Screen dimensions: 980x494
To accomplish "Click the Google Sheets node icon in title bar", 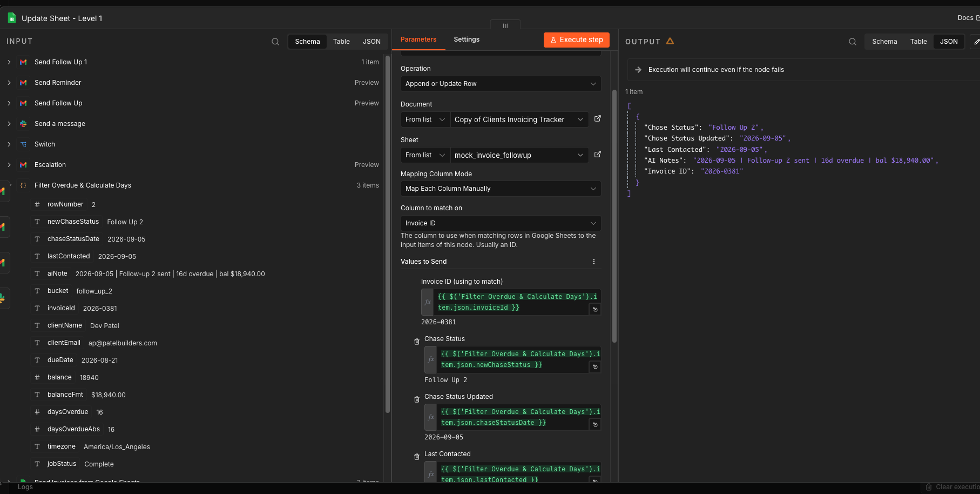I will tap(12, 18).
